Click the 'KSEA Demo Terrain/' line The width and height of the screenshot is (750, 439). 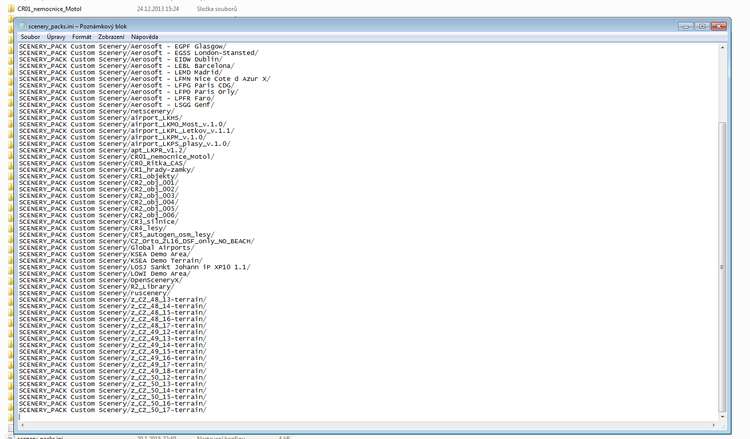pyautogui.click(x=110, y=261)
